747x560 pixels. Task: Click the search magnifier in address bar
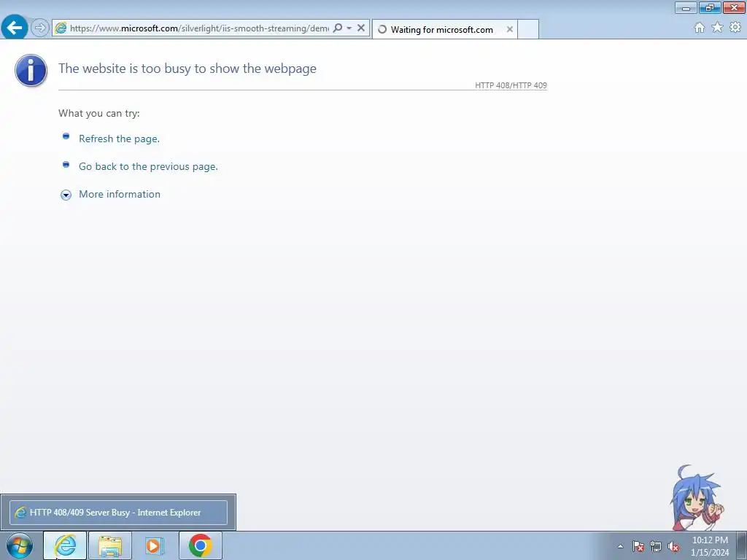coord(337,28)
